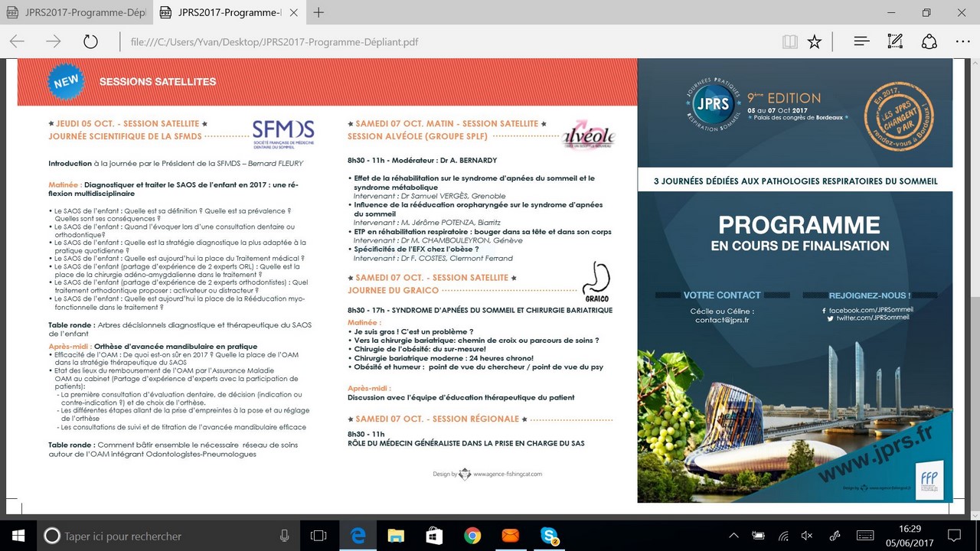Screen dimensions: 980x551
Task: Click the 'SESSIONS SATELLITES' banner heading
Action: pos(158,81)
